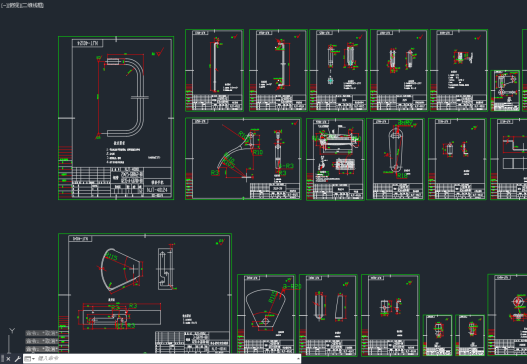Select the oval link part drawing sheet
The width and height of the screenshot is (527, 364).
click(x=395, y=159)
